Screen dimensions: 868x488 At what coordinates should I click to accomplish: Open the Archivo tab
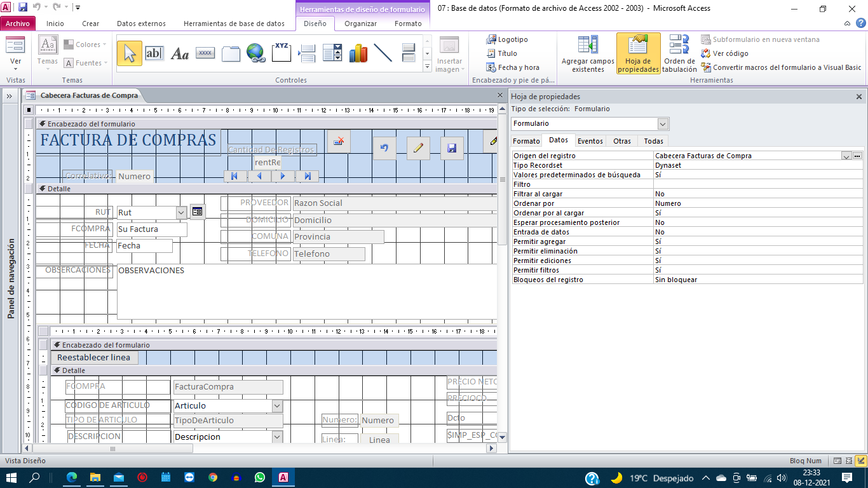17,24
